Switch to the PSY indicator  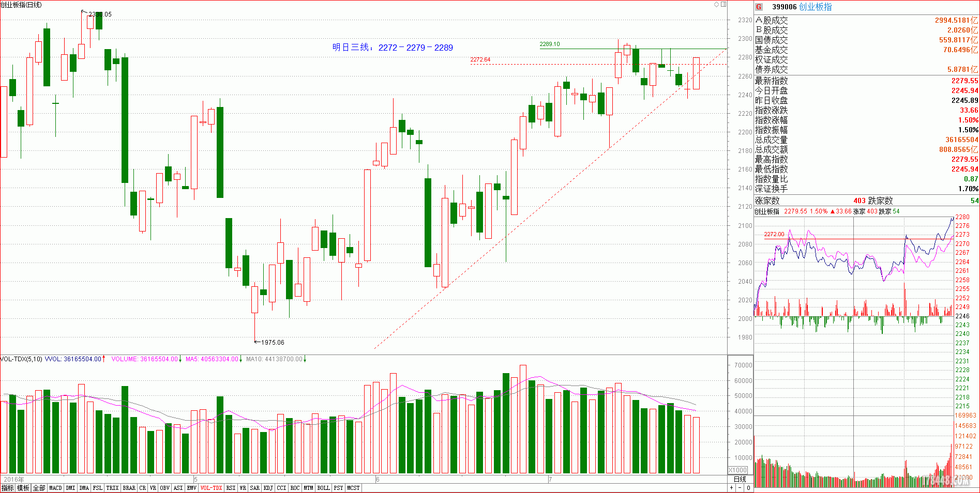tap(339, 488)
